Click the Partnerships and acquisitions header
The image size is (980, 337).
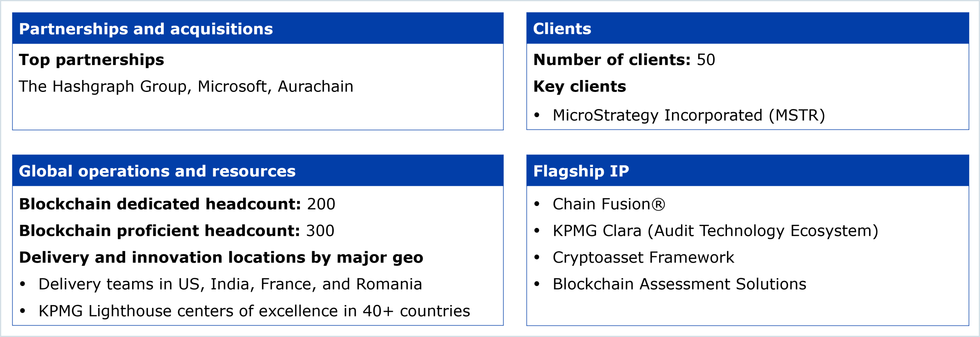[x=146, y=29]
